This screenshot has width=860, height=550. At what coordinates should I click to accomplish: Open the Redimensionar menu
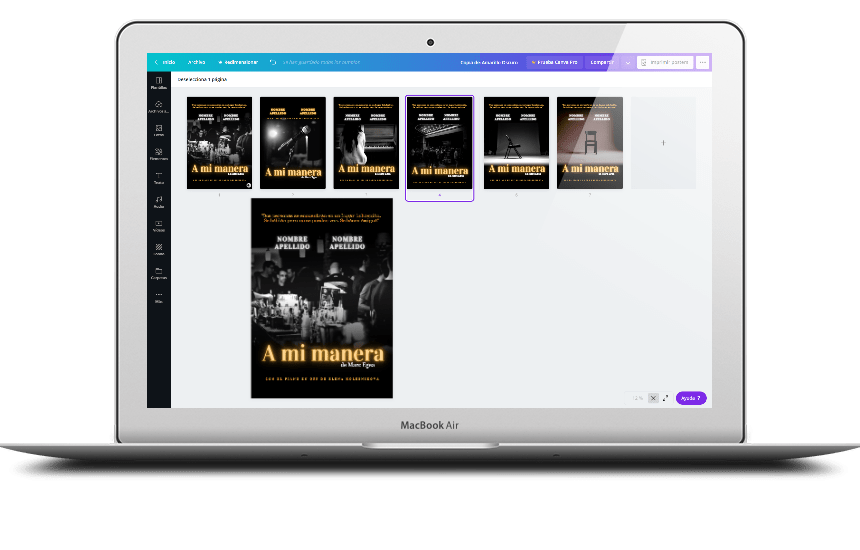(x=238, y=62)
